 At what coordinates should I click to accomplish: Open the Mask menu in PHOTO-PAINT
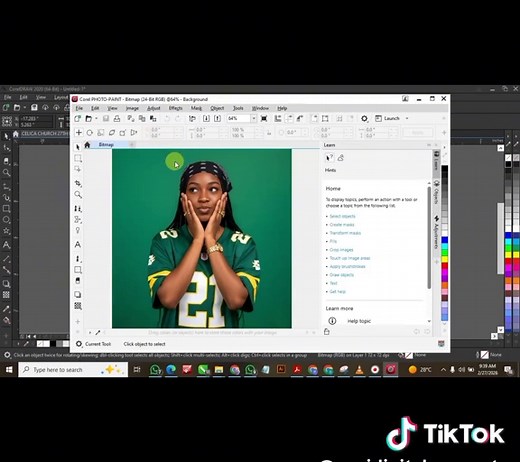click(196, 108)
